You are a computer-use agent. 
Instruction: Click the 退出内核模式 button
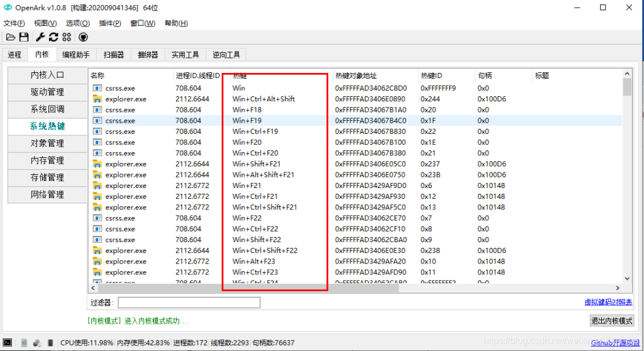pyautogui.click(x=611, y=321)
